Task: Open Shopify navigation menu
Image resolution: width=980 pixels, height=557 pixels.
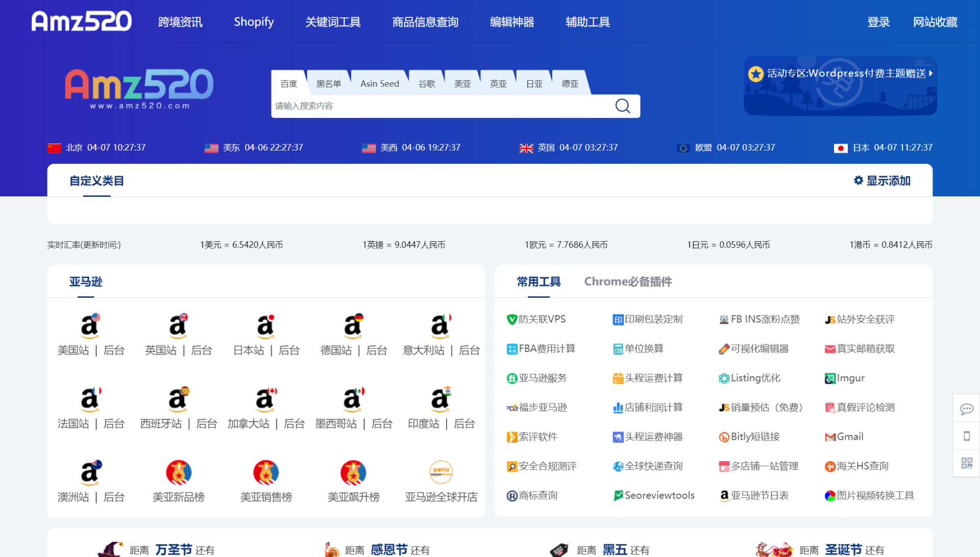Action: [254, 22]
